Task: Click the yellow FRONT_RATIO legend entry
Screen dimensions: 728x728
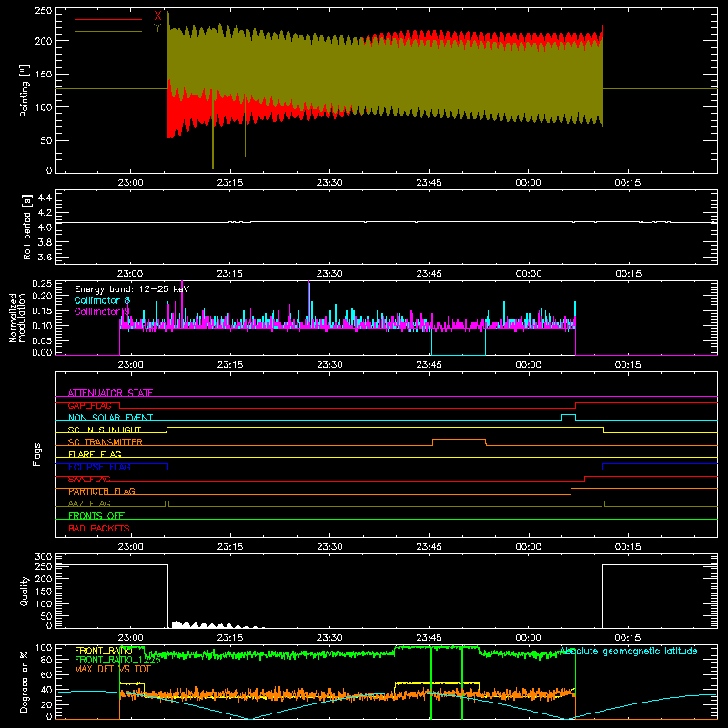Action: [104, 651]
